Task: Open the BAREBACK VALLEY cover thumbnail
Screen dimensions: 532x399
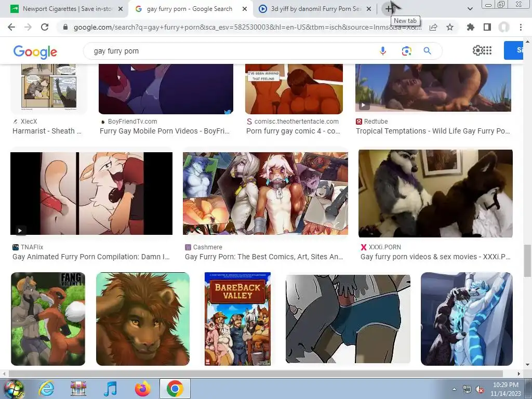Action: click(237, 319)
